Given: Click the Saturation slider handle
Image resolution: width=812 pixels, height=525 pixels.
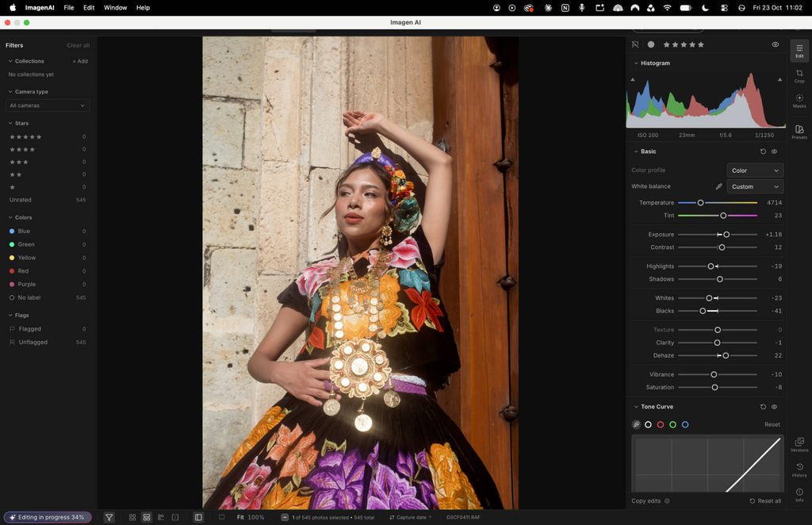Looking at the screenshot, I should pyautogui.click(x=714, y=387).
